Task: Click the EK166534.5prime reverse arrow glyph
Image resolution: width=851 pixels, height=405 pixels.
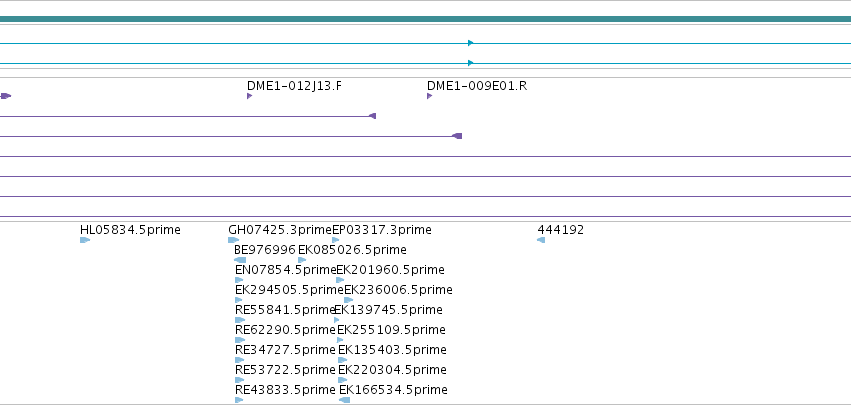Action: tap(345, 400)
